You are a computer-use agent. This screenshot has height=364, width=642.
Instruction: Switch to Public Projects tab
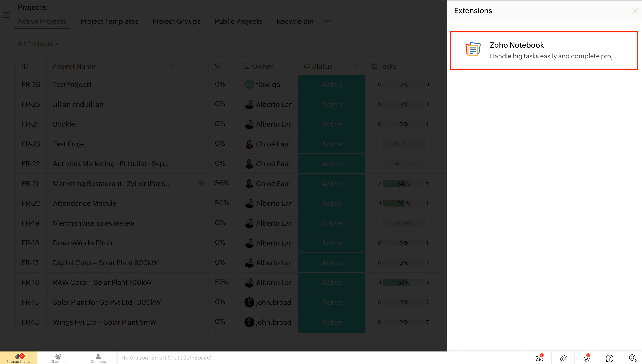(238, 21)
